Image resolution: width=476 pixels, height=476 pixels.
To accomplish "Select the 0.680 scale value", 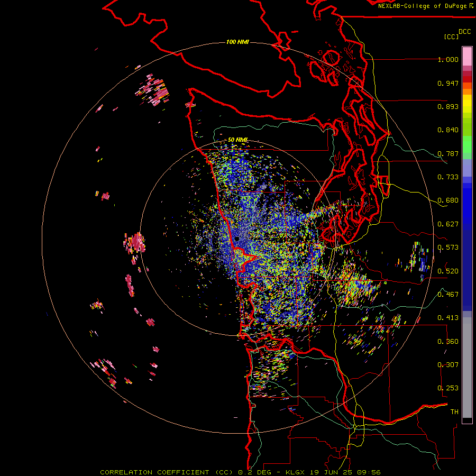I will click(x=448, y=200).
